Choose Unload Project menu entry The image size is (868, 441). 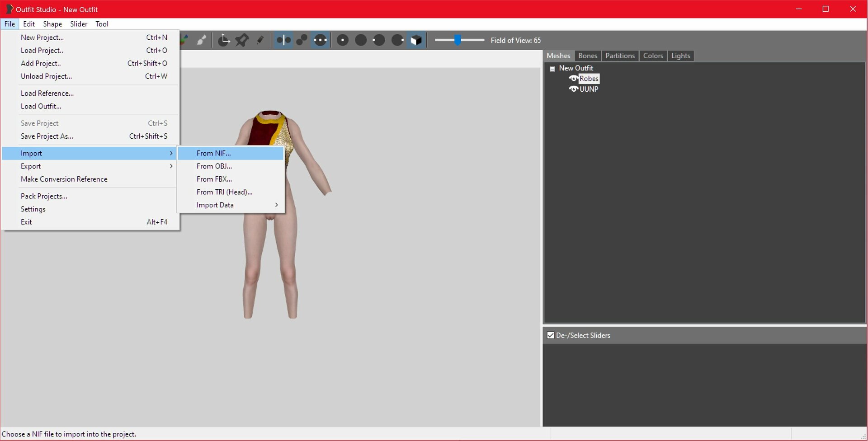(90, 76)
